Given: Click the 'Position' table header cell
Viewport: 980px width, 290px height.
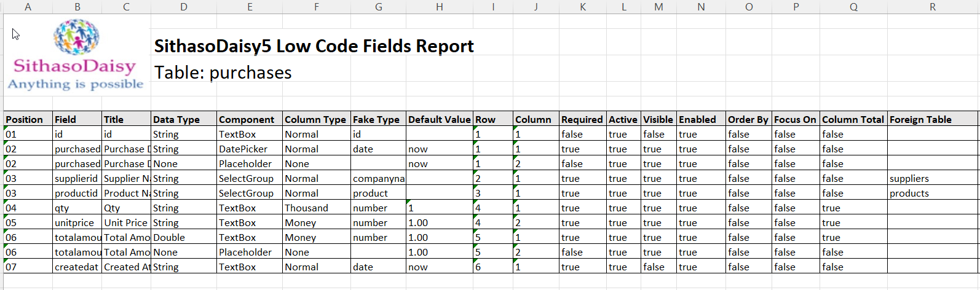Looking at the screenshot, I should [25, 119].
